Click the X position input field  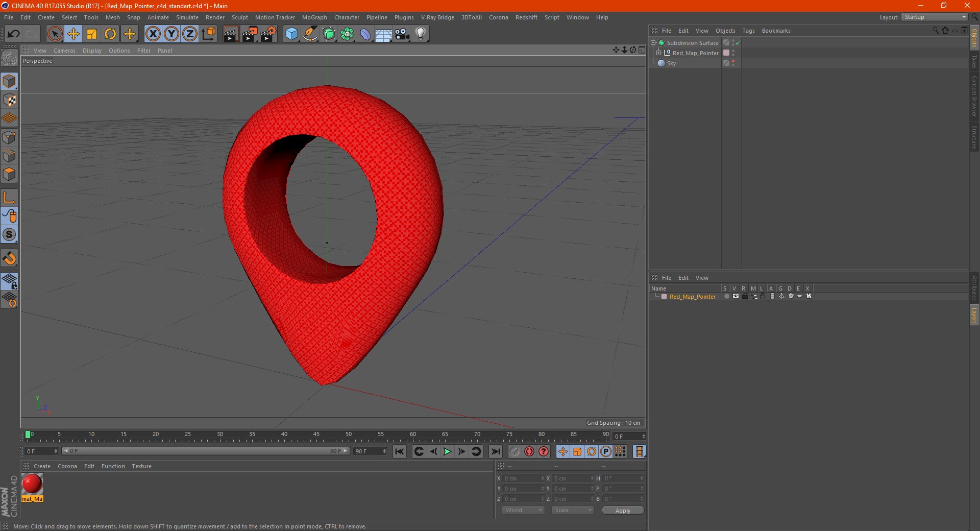[x=524, y=478]
